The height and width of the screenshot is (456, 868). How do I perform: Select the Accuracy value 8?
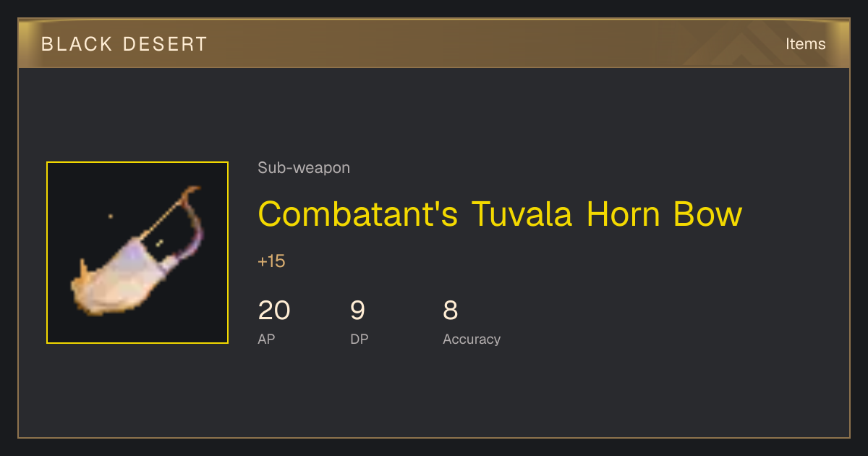tap(451, 311)
